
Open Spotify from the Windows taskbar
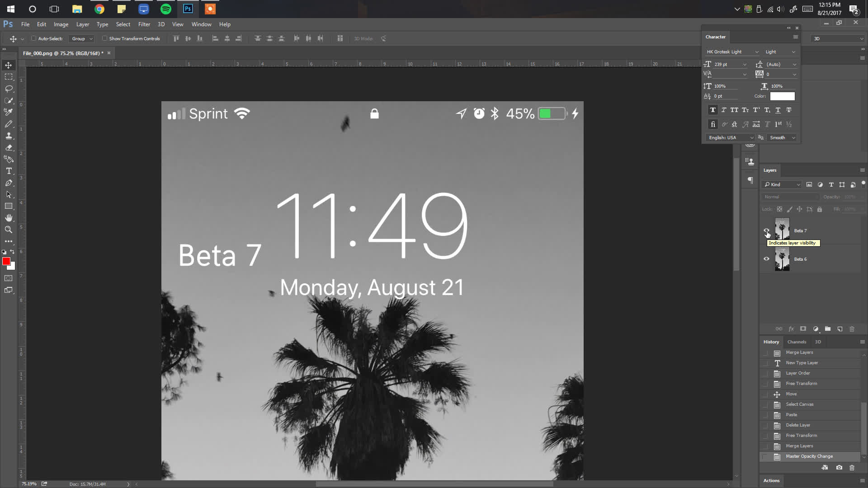[166, 9]
